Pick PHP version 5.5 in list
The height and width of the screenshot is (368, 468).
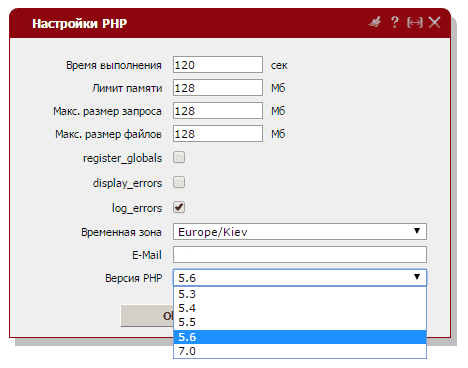click(x=300, y=322)
